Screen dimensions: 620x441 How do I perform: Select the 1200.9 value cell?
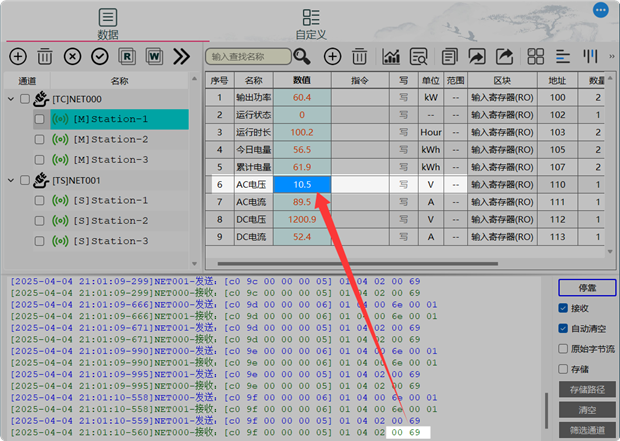pos(302,220)
